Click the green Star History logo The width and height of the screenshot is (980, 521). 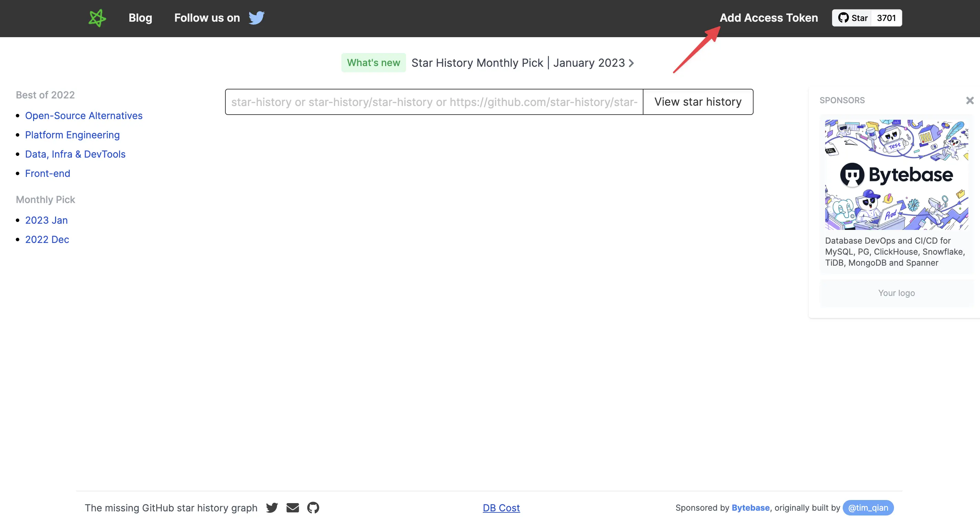click(x=97, y=18)
